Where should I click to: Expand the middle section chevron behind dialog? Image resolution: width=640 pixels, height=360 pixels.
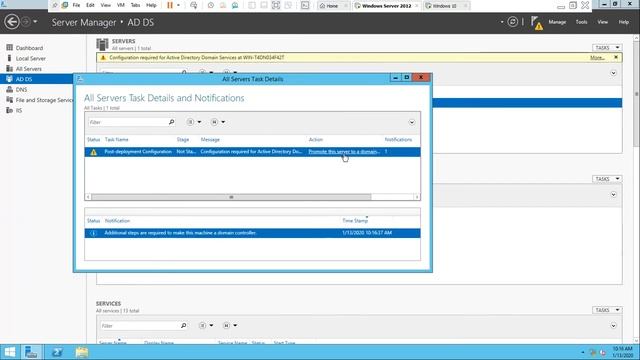(x=613, y=195)
